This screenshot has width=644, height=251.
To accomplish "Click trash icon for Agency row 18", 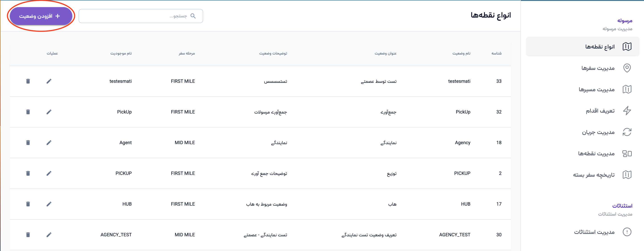I will (x=28, y=142).
